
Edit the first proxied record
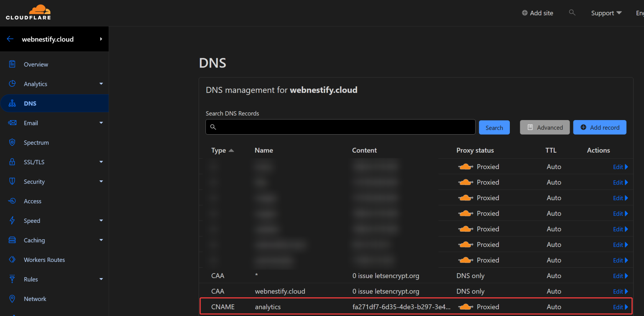620,167
